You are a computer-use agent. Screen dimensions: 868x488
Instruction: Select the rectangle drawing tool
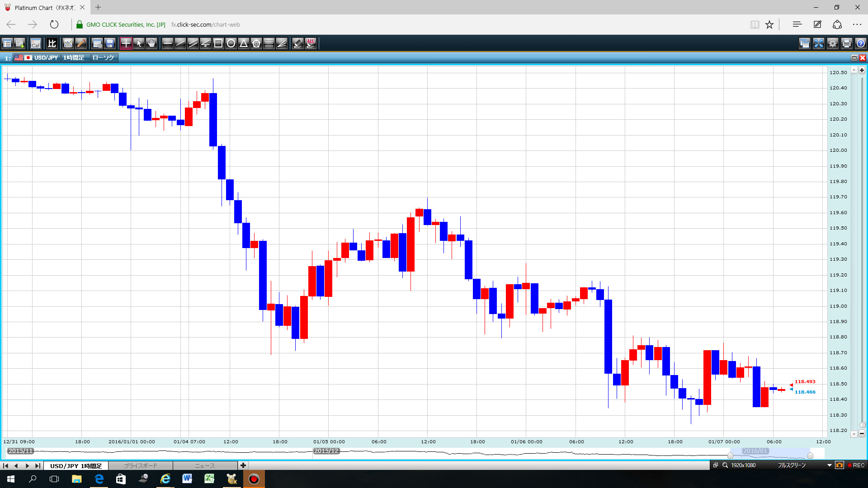(218, 43)
